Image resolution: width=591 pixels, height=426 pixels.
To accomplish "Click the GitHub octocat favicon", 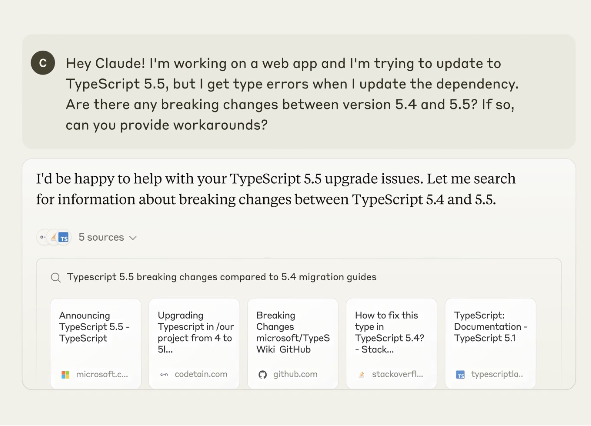I will click(x=263, y=375).
